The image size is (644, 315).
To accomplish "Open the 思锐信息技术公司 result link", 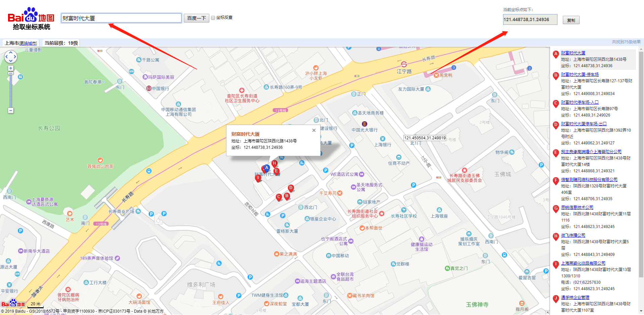I will coord(577,208).
